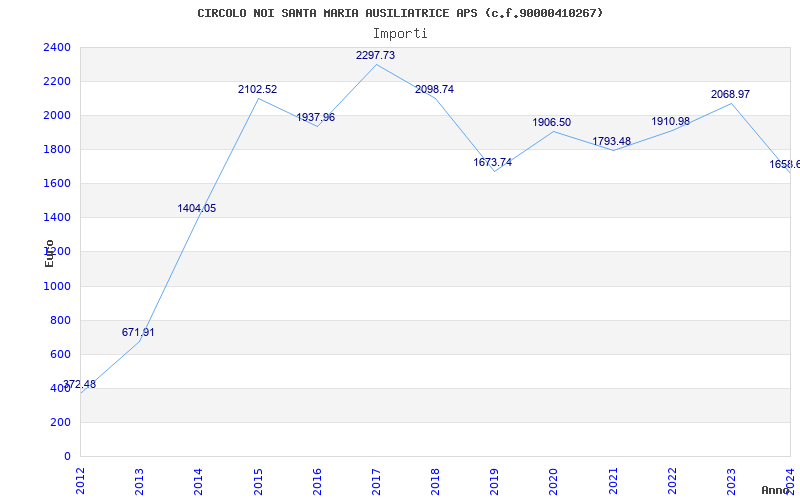This screenshot has height=500, width=800.
Task: Click the 1400 y-axis tick label
Action: click(x=57, y=218)
